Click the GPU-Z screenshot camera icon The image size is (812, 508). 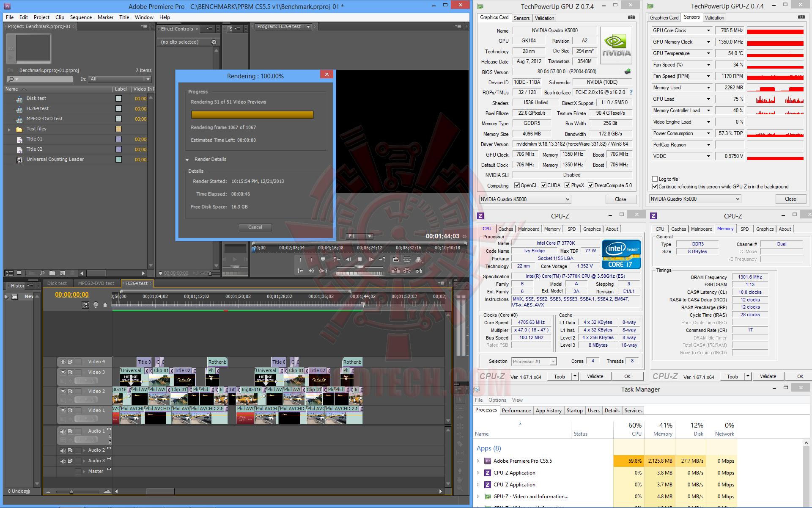[x=631, y=17]
